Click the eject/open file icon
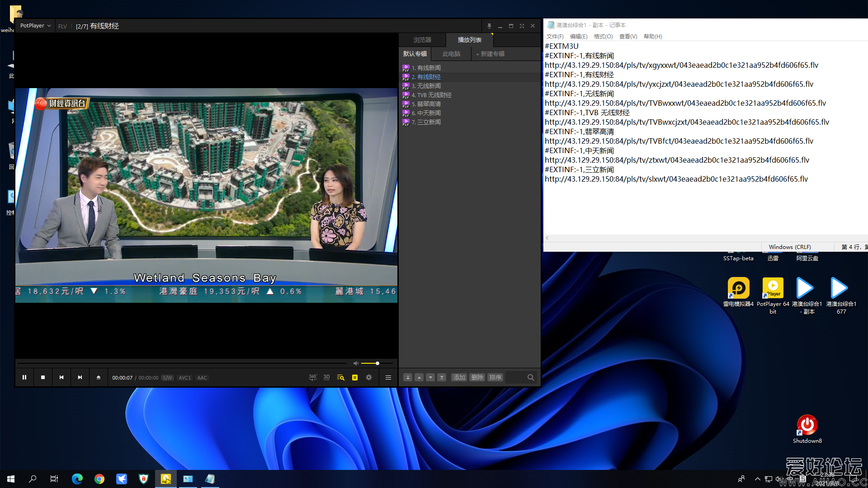The image size is (868, 488). [x=99, y=377]
